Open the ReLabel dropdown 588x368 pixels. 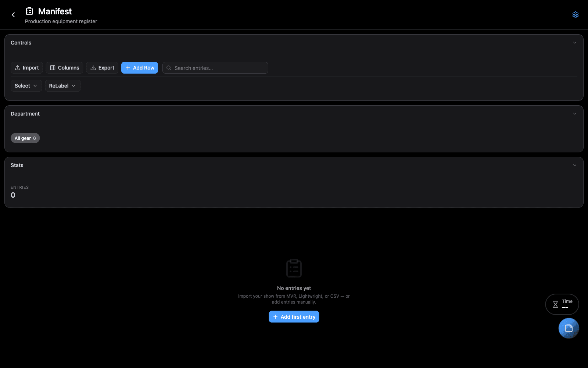point(63,86)
